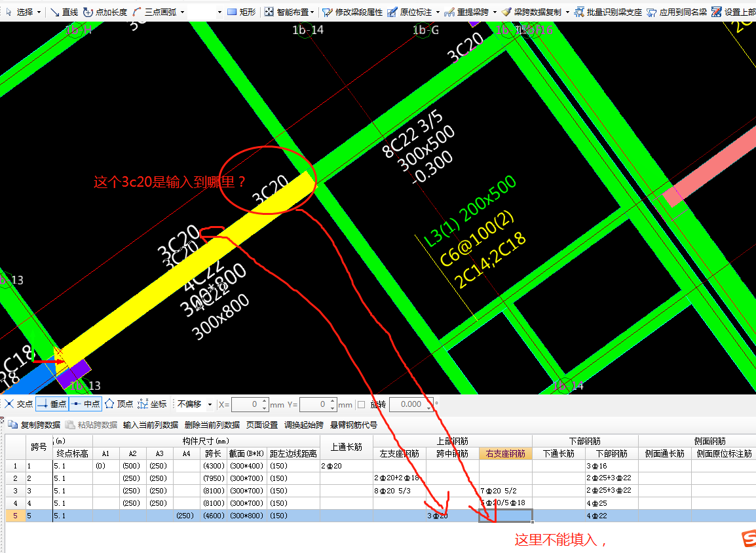756x553 pixels.
Task: Select row 3 header in table
Action: pyautogui.click(x=15, y=491)
